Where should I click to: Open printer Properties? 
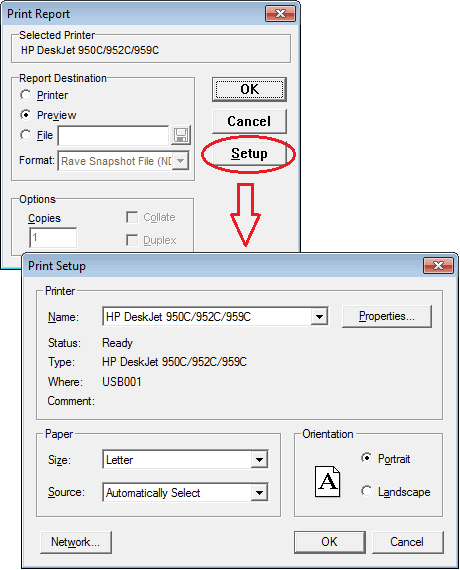(x=387, y=316)
